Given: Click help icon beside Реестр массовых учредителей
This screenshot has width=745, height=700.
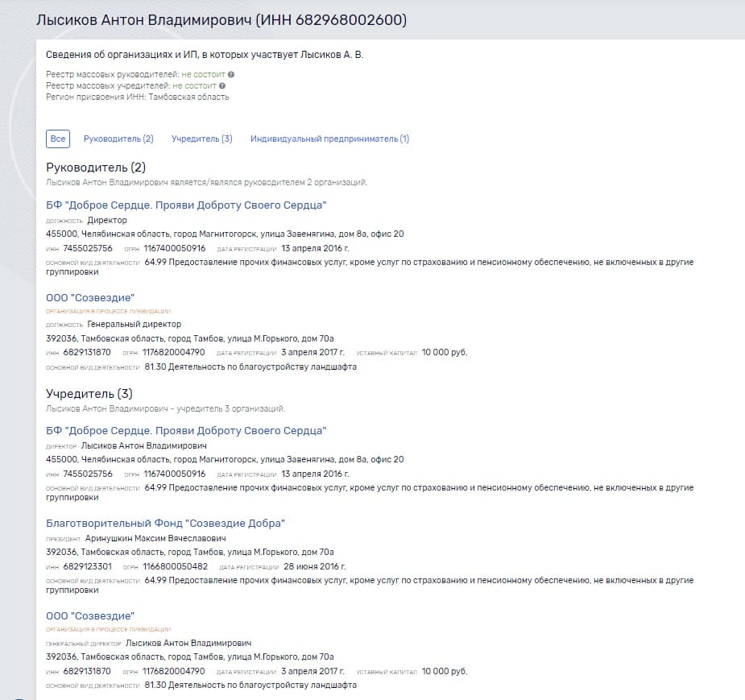Looking at the screenshot, I should [x=221, y=86].
